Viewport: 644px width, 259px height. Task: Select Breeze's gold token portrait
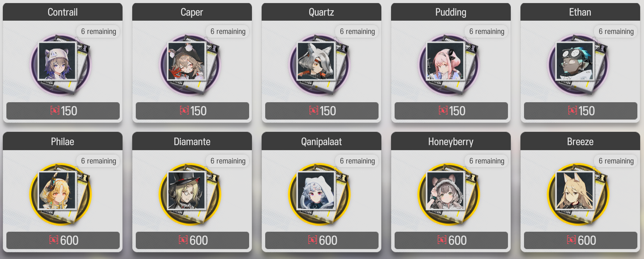(x=578, y=194)
